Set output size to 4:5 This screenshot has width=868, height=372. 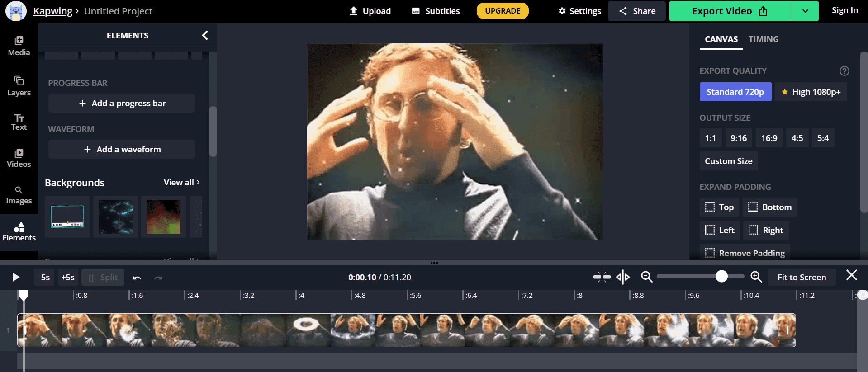(x=797, y=138)
